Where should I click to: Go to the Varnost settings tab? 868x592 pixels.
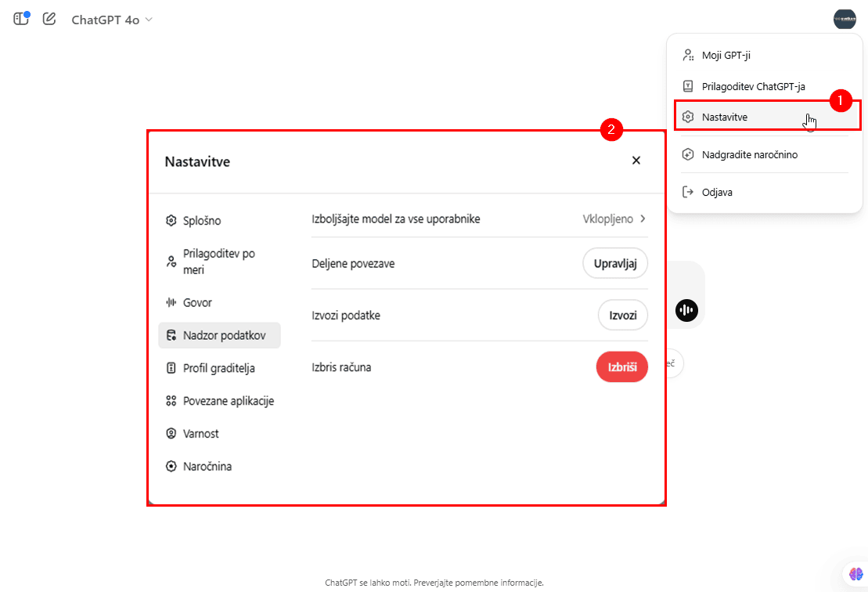click(x=200, y=433)
